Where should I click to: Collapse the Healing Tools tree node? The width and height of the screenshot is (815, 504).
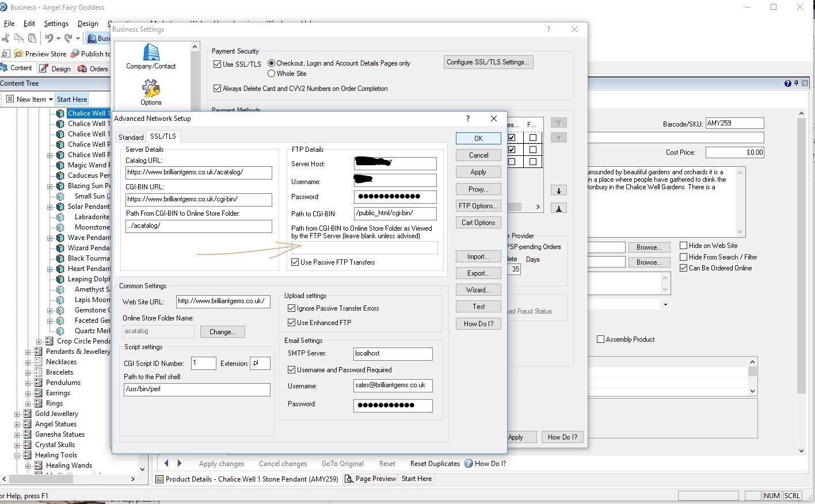17,455
